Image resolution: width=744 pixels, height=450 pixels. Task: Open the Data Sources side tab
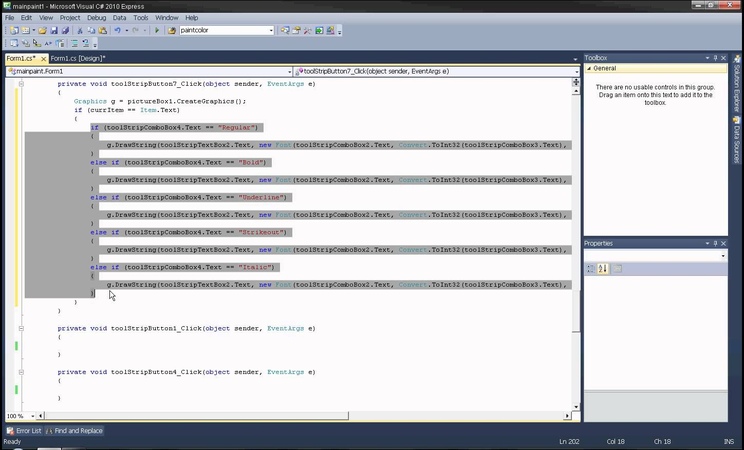(737, 140)
